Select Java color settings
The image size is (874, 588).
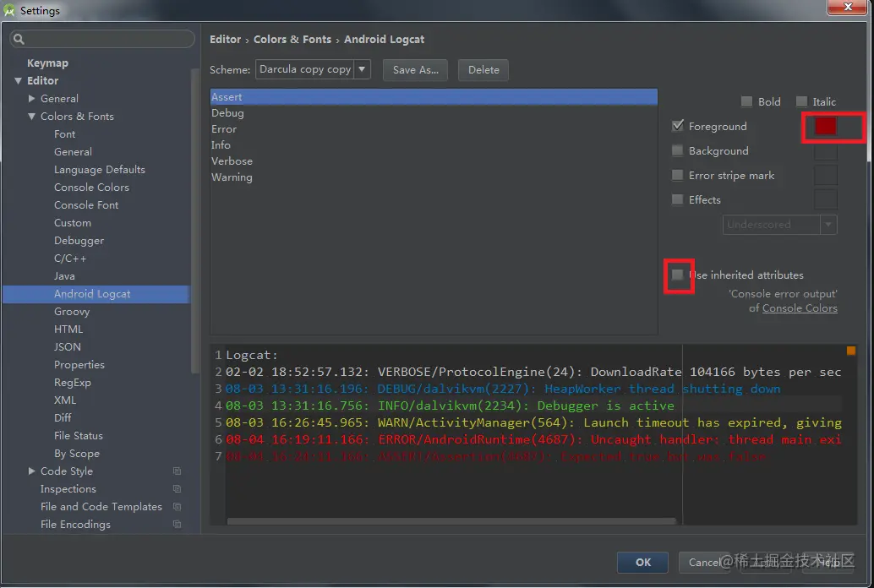point(64,276)
